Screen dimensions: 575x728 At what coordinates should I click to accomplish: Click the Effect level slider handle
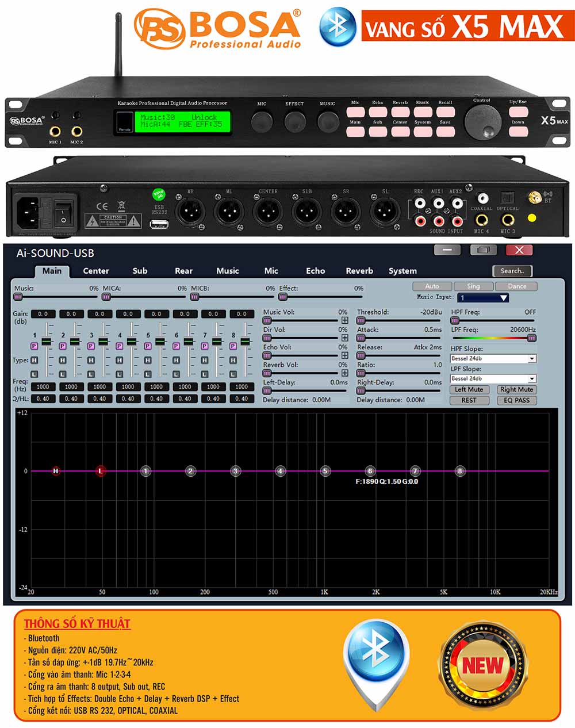point(283,297)
